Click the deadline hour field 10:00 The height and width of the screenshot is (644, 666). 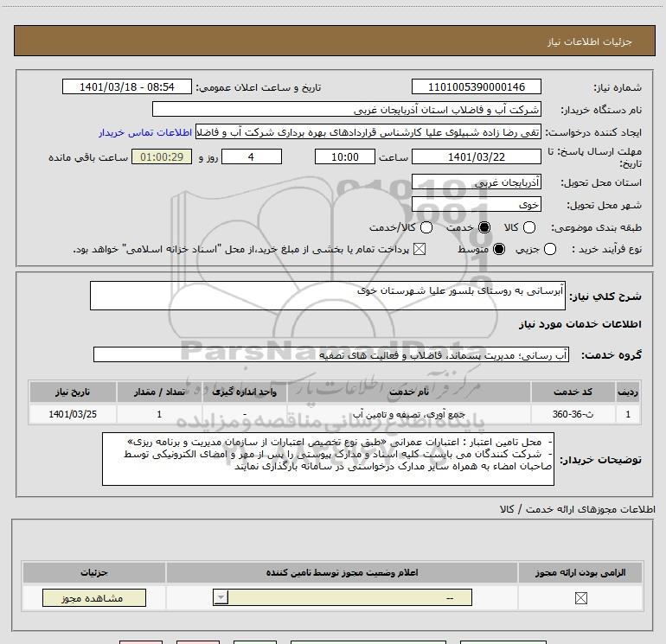345,156
